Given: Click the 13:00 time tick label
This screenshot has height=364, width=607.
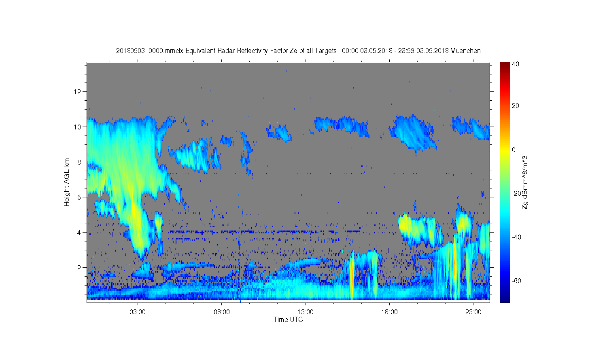Looking at the screenshot, I should [306, 312].
